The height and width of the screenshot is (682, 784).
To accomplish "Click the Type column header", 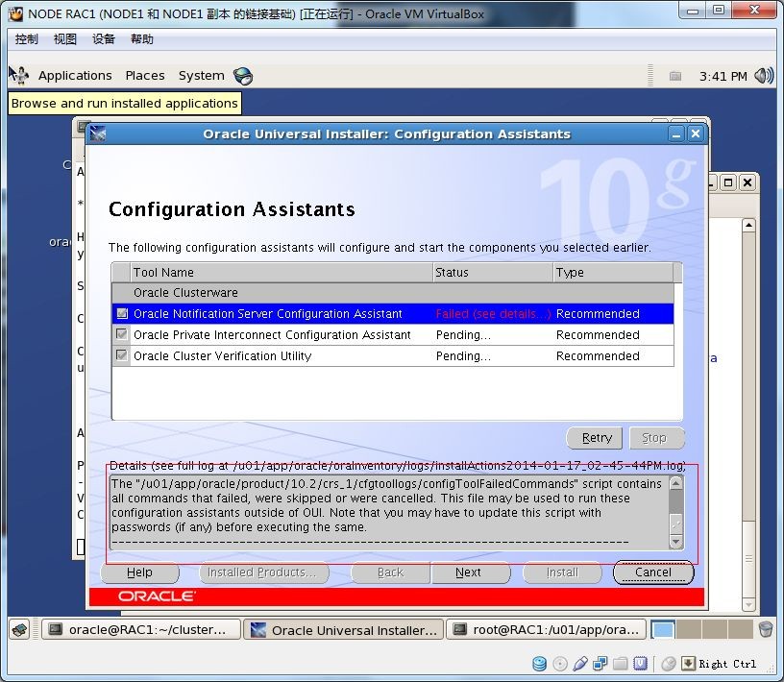I will 614,273.
